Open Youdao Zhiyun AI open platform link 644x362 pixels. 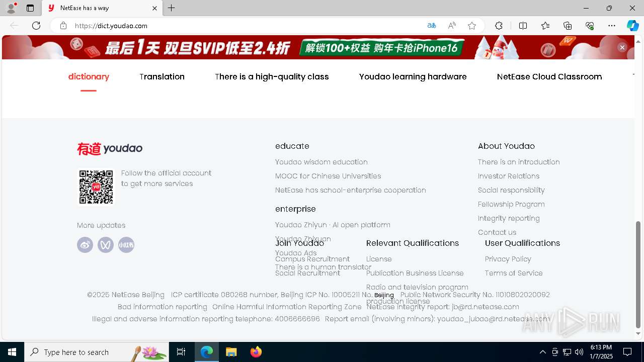333,225
